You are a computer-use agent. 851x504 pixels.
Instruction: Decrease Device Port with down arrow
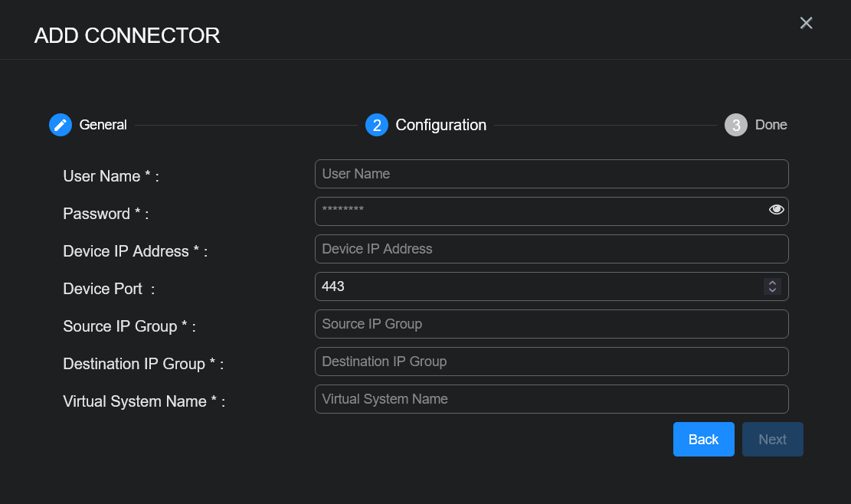(772, 290)
